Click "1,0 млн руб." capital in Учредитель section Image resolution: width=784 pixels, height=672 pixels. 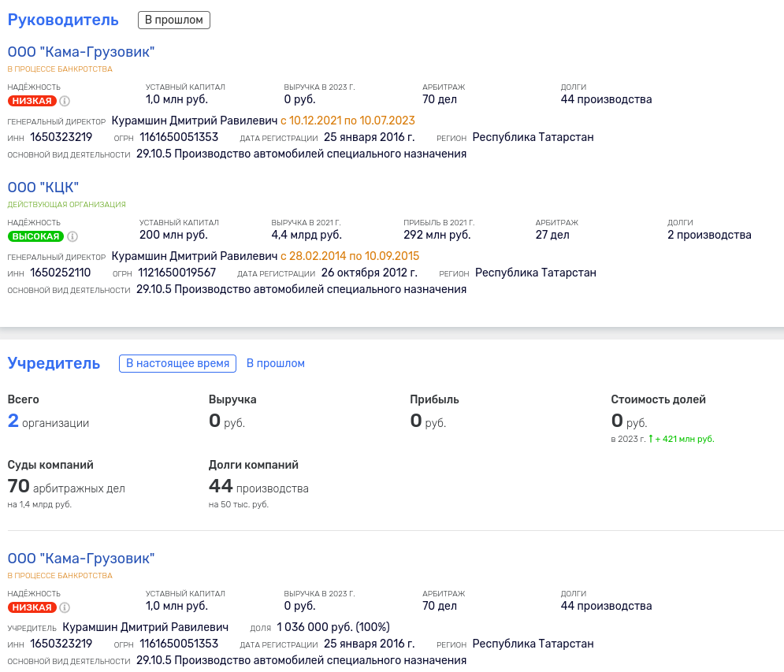point(176,606)
